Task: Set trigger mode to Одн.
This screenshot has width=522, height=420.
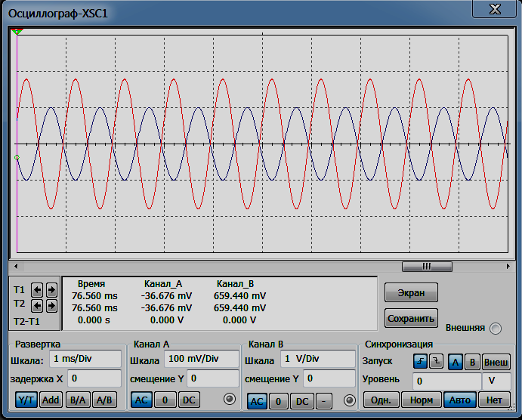Action: pyautogui.click(x=381, y=400)
